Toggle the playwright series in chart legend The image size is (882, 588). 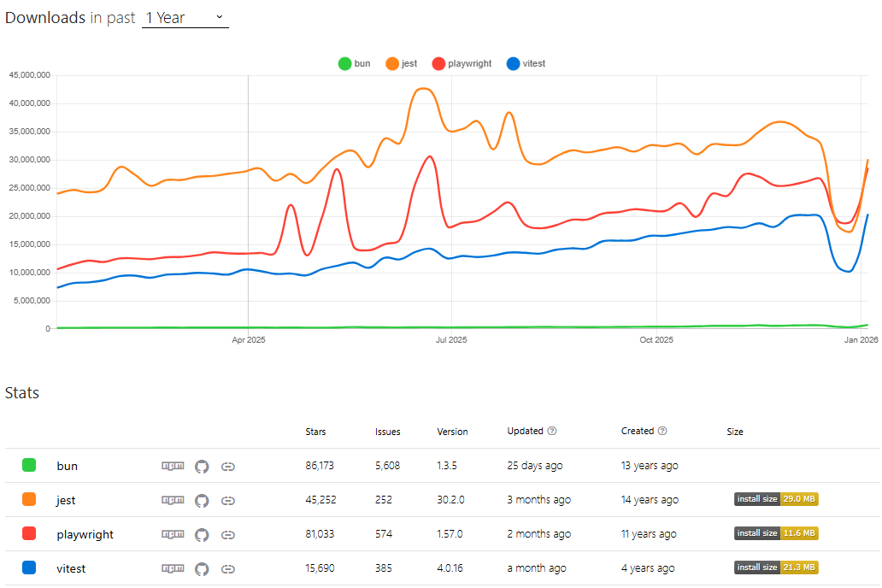tap(462, 63)
